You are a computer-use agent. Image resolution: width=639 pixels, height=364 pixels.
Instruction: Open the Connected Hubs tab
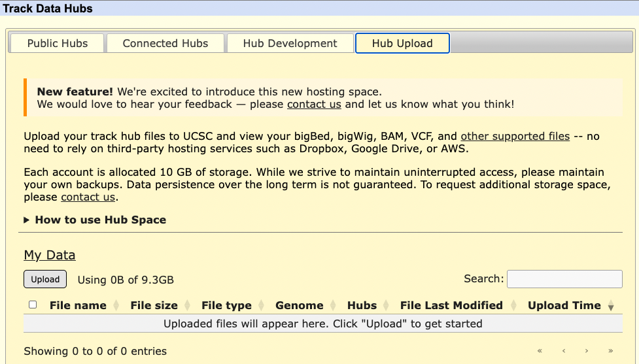(165, 43)
